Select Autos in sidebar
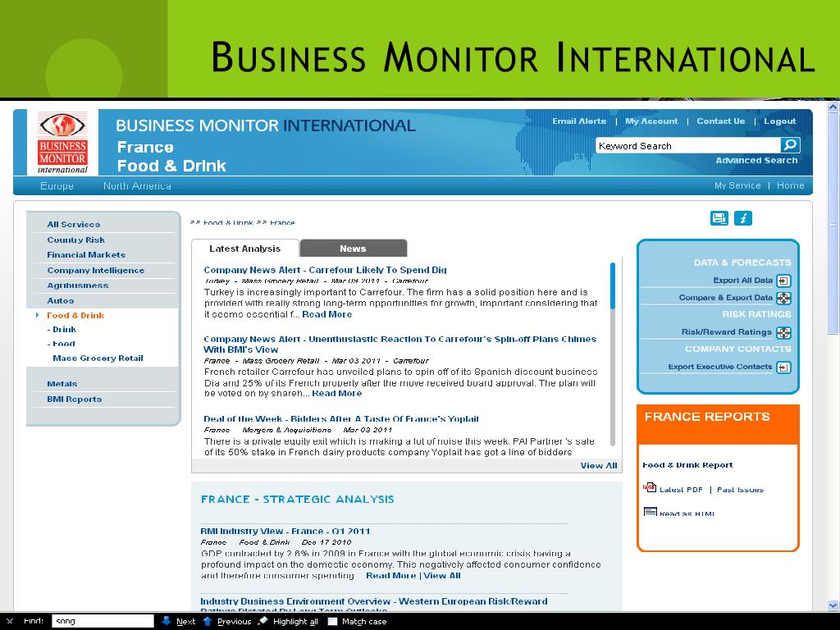 pyautogui.click(x=61, y=300)
